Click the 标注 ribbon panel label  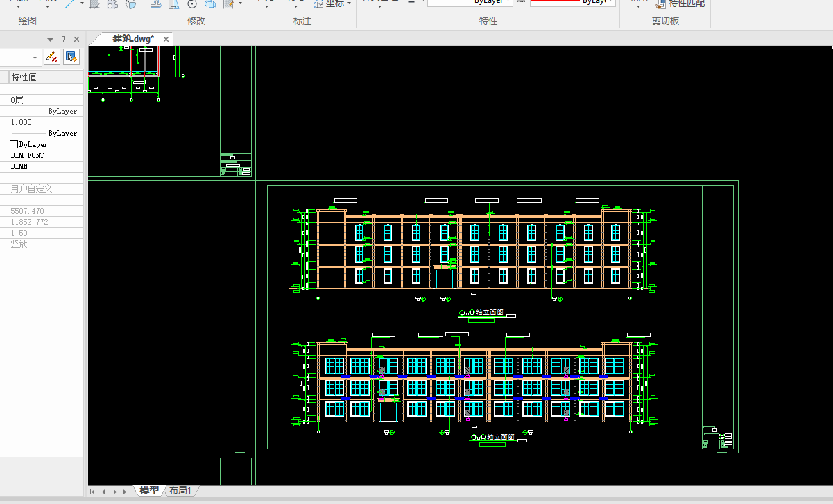tap(302, 21)
